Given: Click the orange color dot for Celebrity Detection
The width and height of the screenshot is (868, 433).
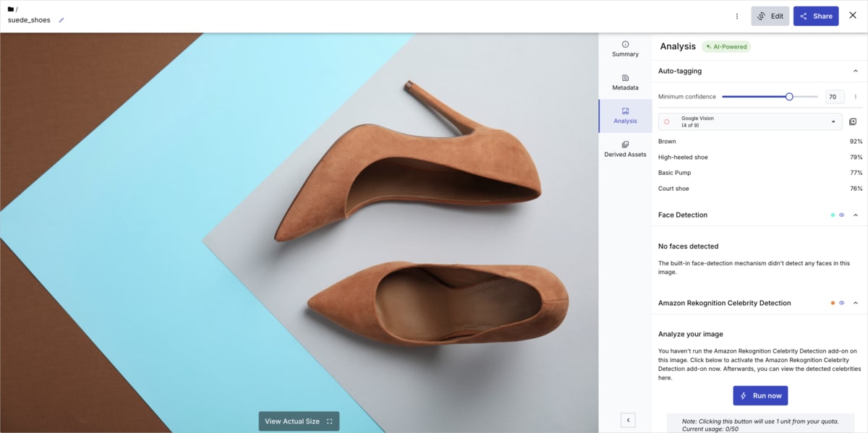Looking at the screenshot, I should click(x=833, y=303).
